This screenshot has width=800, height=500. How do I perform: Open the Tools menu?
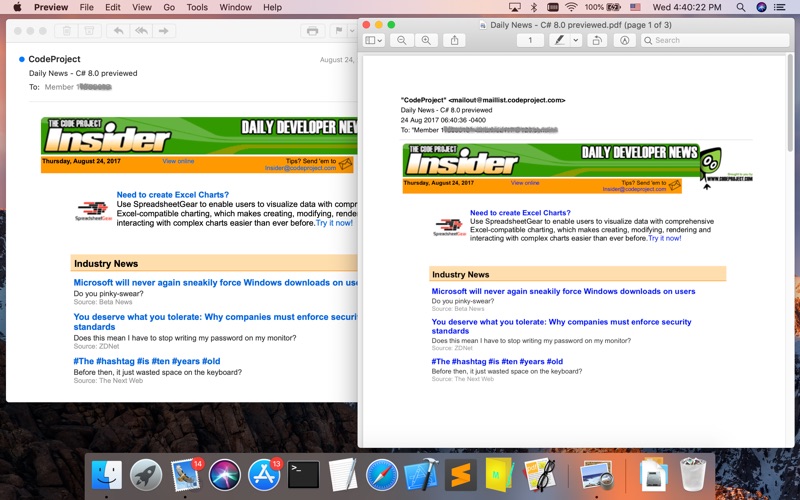197,7
